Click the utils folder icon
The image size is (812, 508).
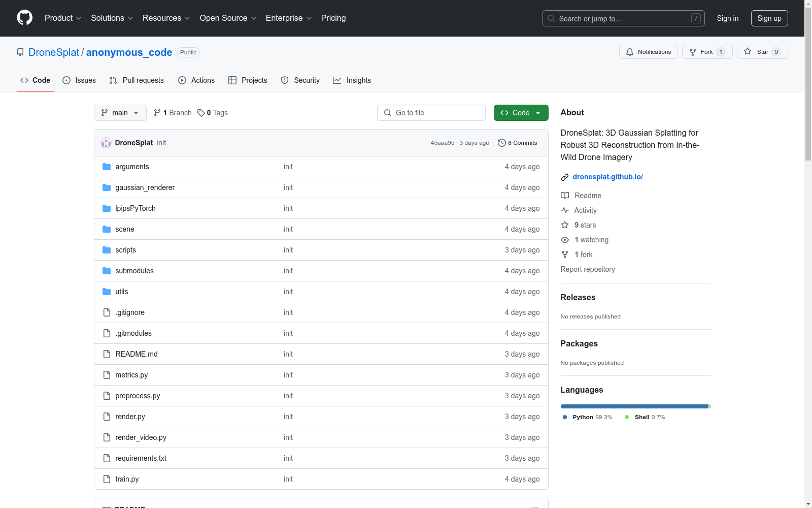(x=107, y=292)
